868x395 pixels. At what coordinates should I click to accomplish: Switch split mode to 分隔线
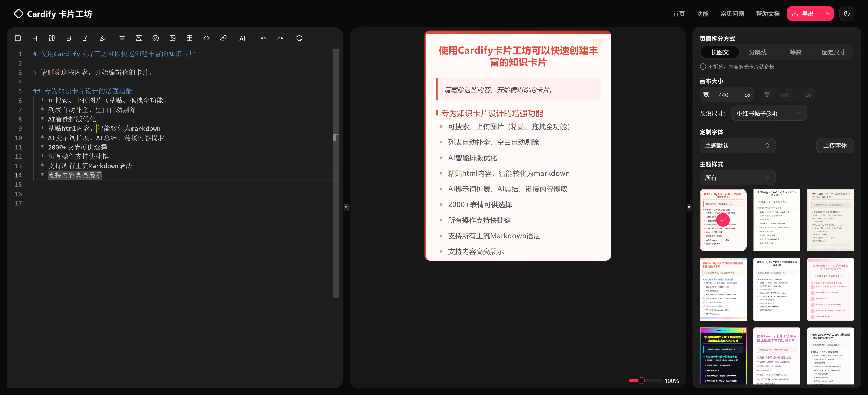click(757, 52)
